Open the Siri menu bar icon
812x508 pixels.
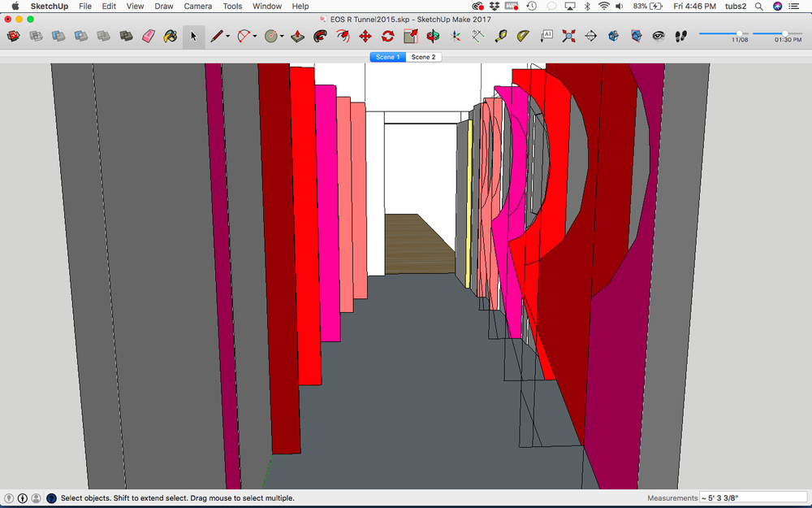(777, 7)
